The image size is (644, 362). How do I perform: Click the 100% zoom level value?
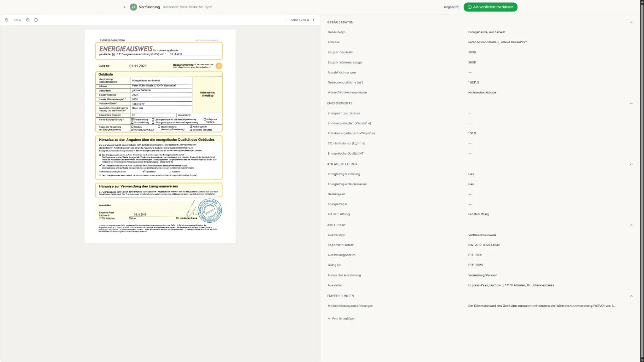pos(17,20)
